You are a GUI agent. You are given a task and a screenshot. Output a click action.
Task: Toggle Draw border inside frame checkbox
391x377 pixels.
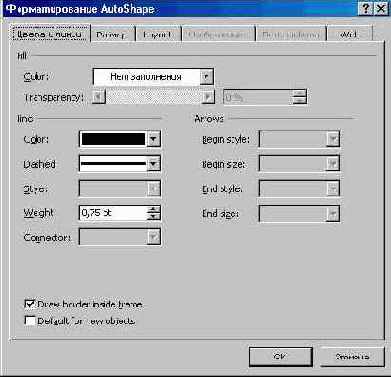tap(30, 304)
